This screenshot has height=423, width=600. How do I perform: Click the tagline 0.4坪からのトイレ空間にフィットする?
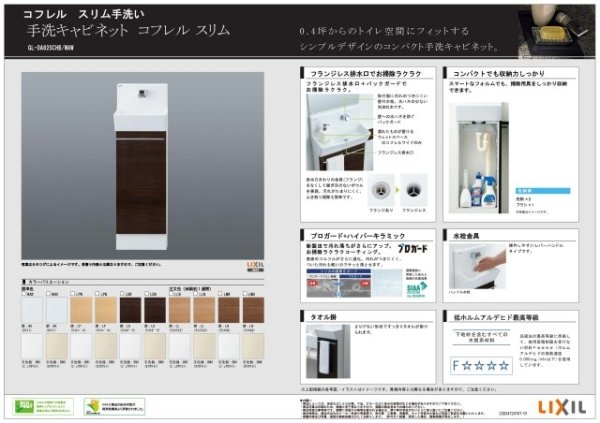pos(384,31)
